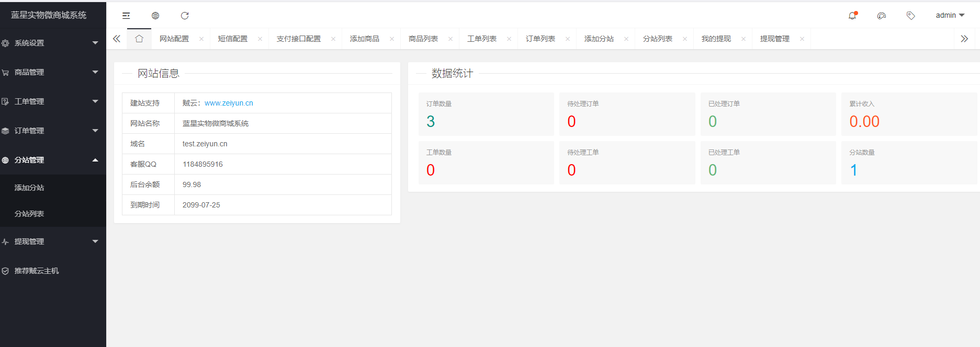Open the notification bell
The image size is (980, 347).
pos(852,16)
